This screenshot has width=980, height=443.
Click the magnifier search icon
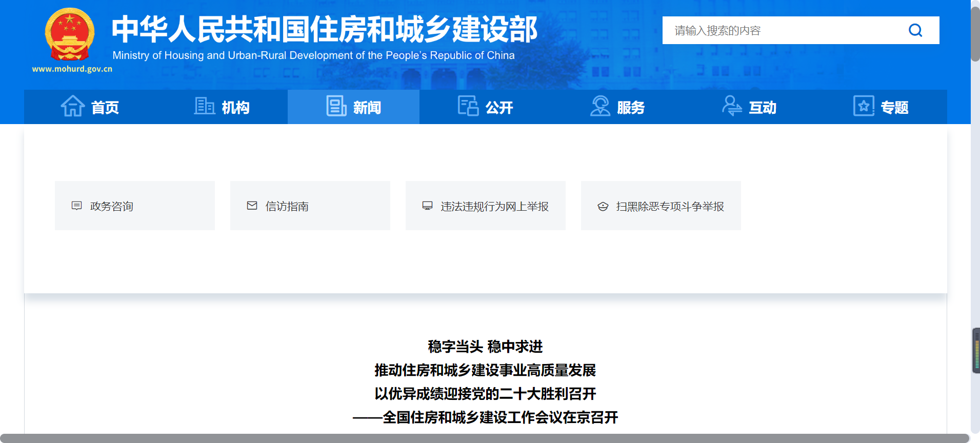point(915,30)
